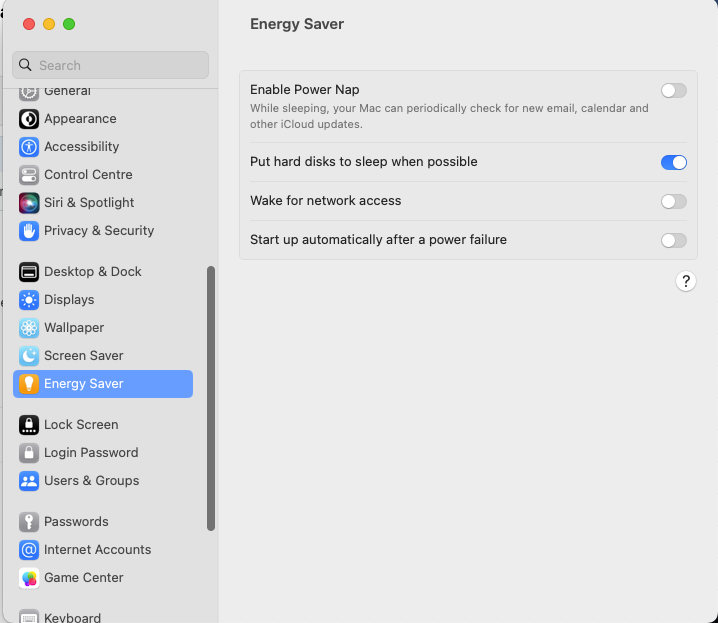Screen dimensions: 718x623
Task: Select Wallpaper in the sidebar
Action: pos(103,328)
